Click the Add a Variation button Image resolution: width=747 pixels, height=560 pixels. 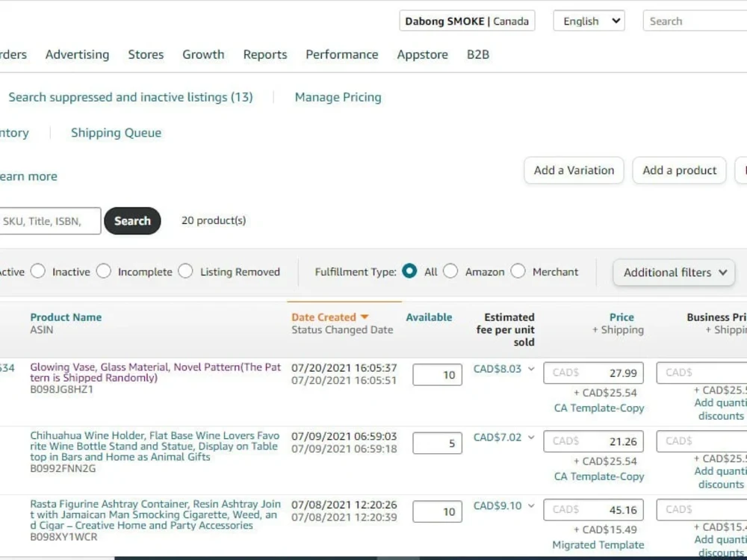click(573, 170)
